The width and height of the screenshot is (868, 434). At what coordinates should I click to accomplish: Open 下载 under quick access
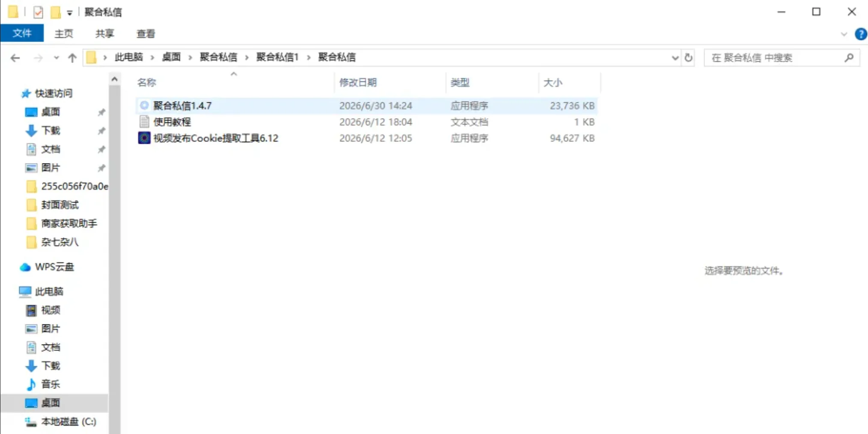(51, 131)
